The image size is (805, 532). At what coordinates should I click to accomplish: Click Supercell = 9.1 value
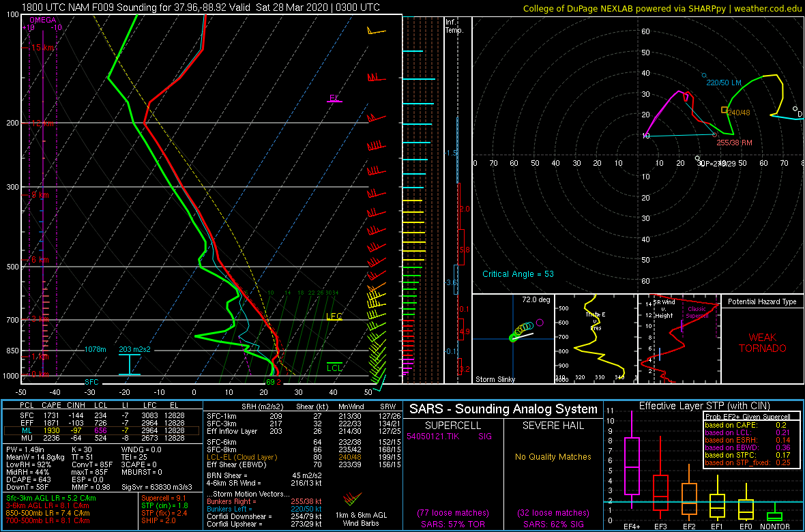tap(165, 498)
